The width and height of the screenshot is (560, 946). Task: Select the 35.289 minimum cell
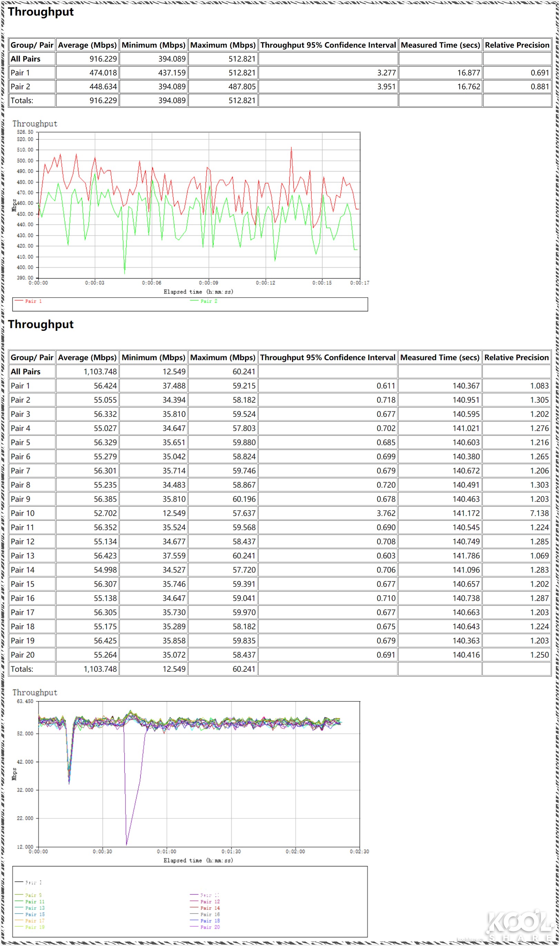[x=153, y=626]
